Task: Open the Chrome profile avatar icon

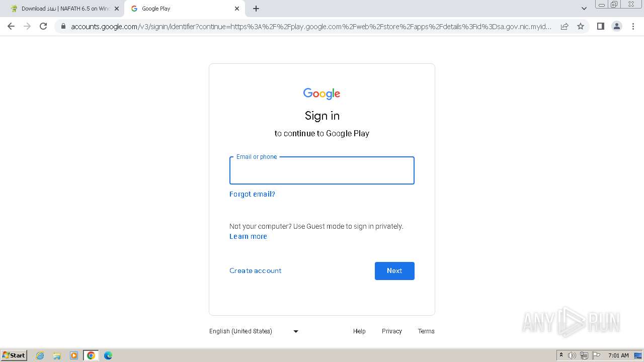Action: 617,26
